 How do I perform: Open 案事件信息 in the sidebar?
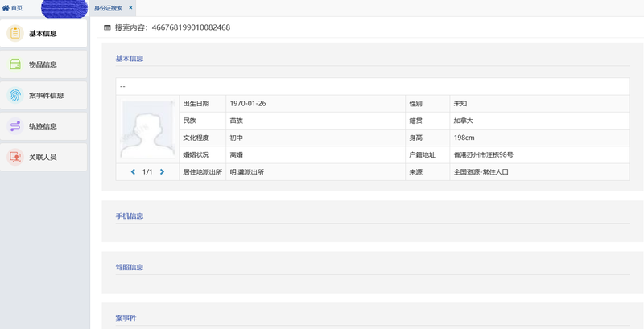(x=43, y=95)
